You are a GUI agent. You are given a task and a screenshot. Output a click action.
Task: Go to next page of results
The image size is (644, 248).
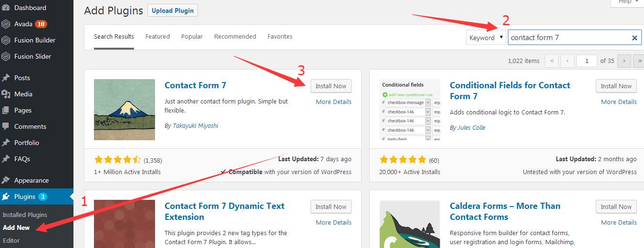624,61
